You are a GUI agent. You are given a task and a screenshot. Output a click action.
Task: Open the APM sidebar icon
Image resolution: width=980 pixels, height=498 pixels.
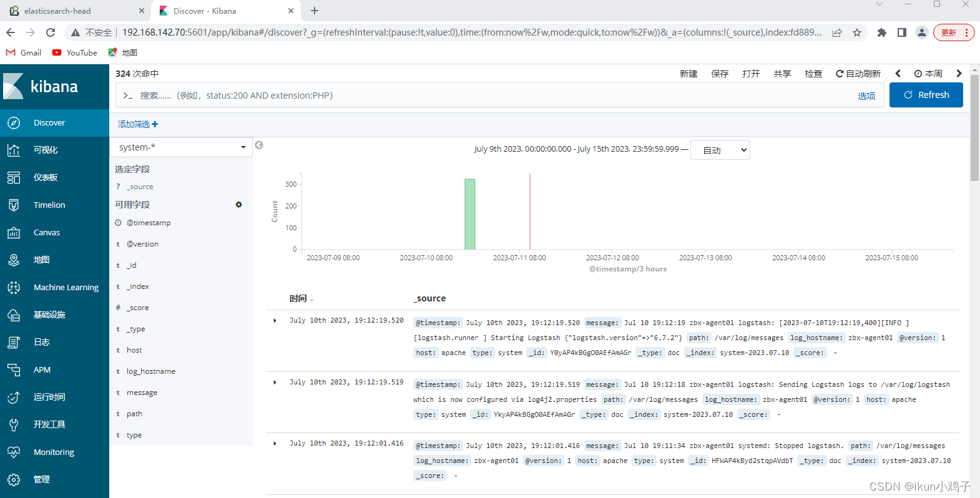tap(14, 370)
